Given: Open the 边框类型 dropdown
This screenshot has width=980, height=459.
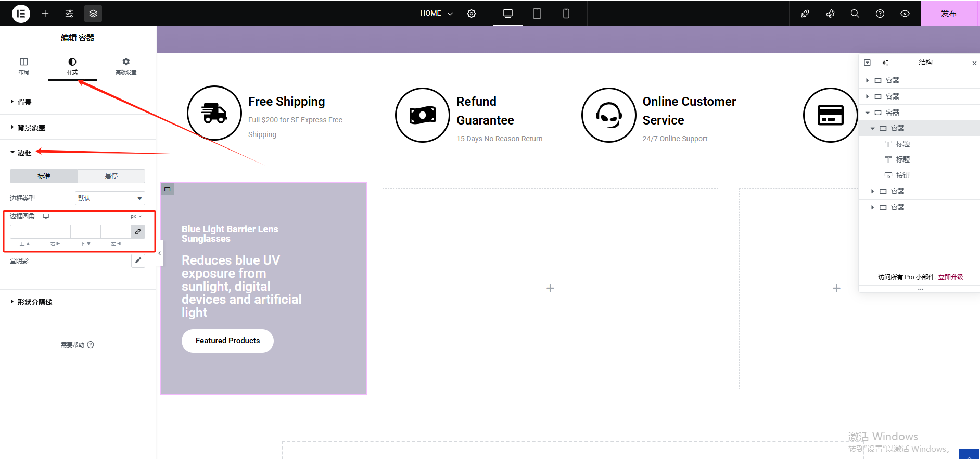Looking at the screenshot, I should [x=110, y=199].
